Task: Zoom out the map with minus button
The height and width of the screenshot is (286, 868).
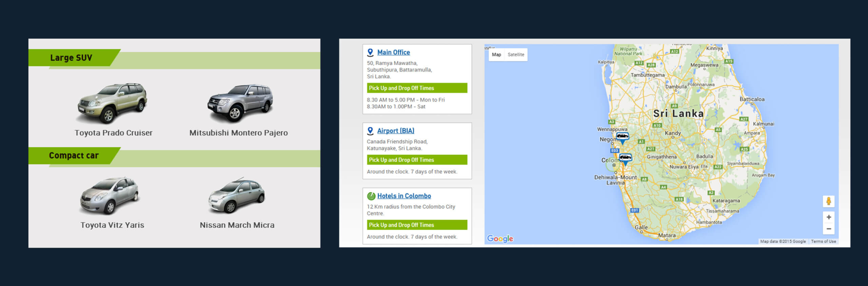Action: 828,229
